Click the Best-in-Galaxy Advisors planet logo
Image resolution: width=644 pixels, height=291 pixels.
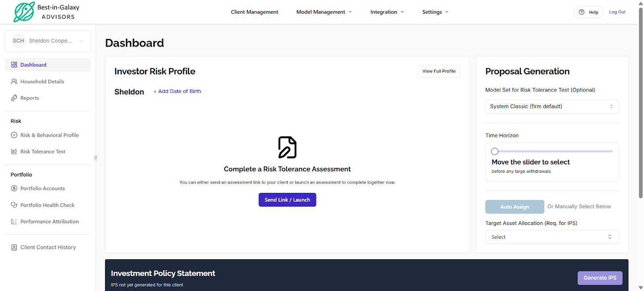pos(24,12)
